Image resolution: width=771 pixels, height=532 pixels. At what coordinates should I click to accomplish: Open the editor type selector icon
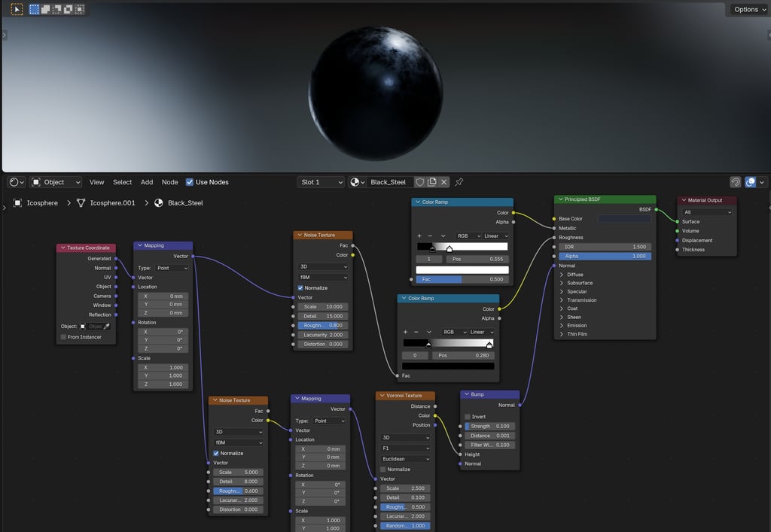[17, 182]
